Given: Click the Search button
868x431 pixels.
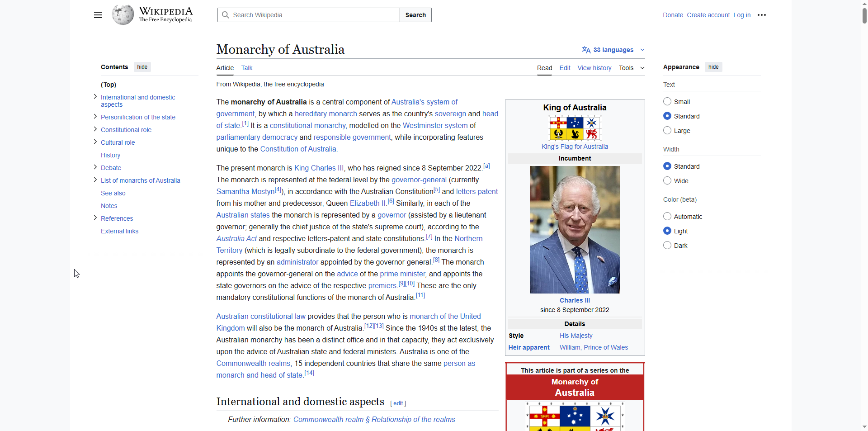Looking at the screenshot, I should click(415, 15).
